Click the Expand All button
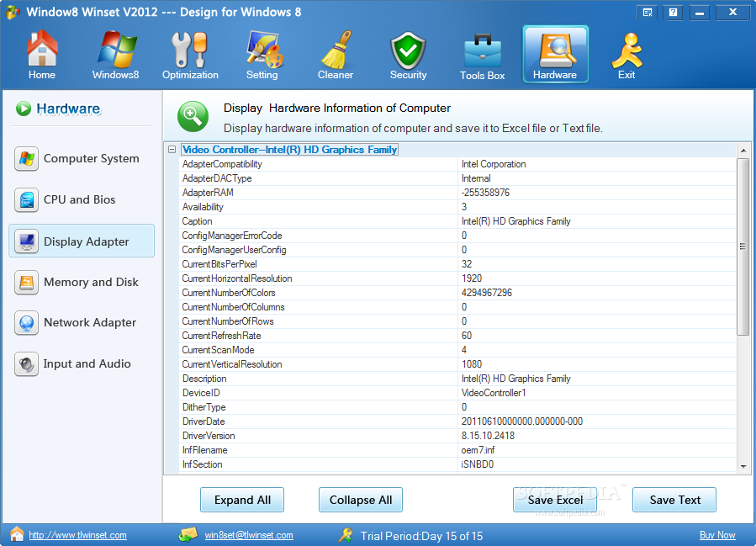 click(x=242, y=500)
